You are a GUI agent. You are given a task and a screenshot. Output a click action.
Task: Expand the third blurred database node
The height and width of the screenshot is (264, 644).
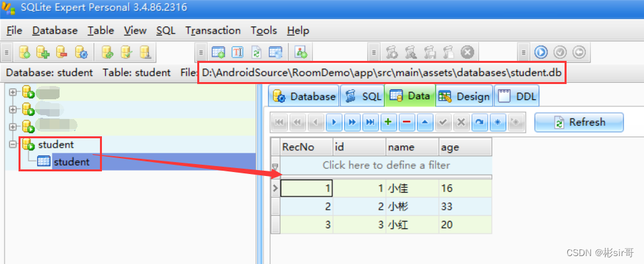tap(13, 126)
